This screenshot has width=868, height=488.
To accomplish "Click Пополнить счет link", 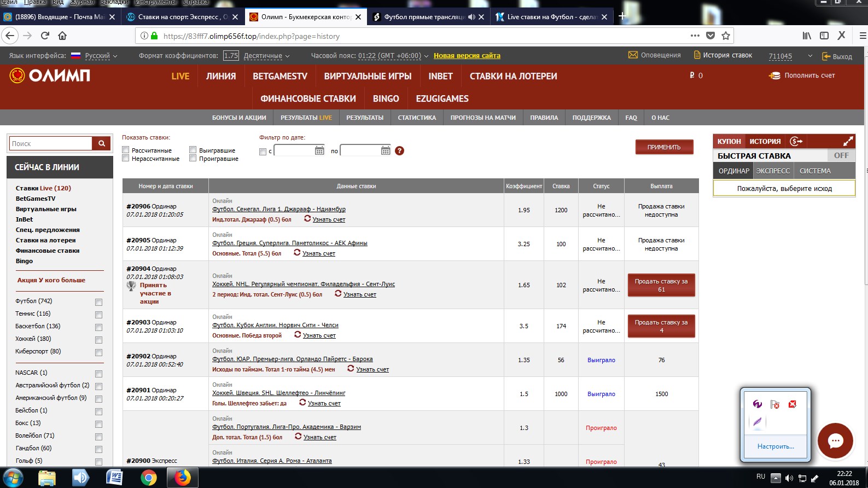I will (802, 75).
